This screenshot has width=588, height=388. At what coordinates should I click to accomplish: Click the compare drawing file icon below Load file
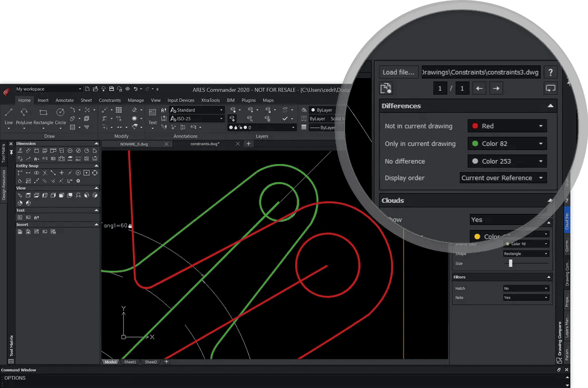386,89
